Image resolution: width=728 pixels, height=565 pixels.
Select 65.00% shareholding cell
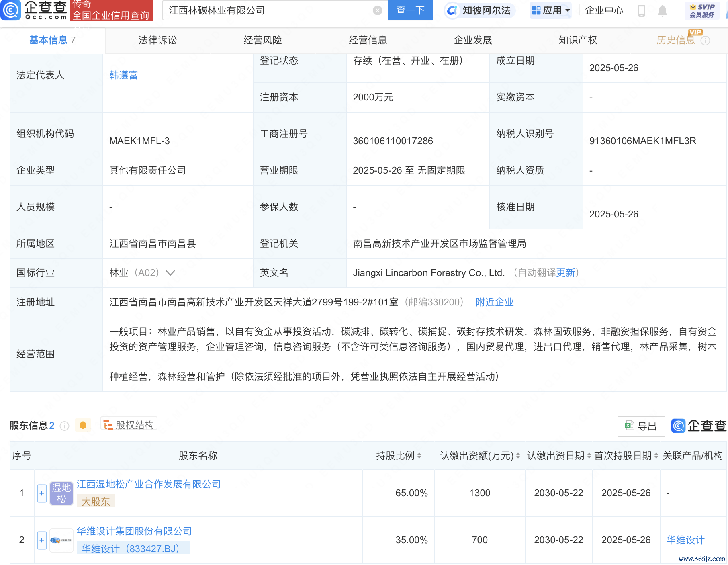point(411,493)
